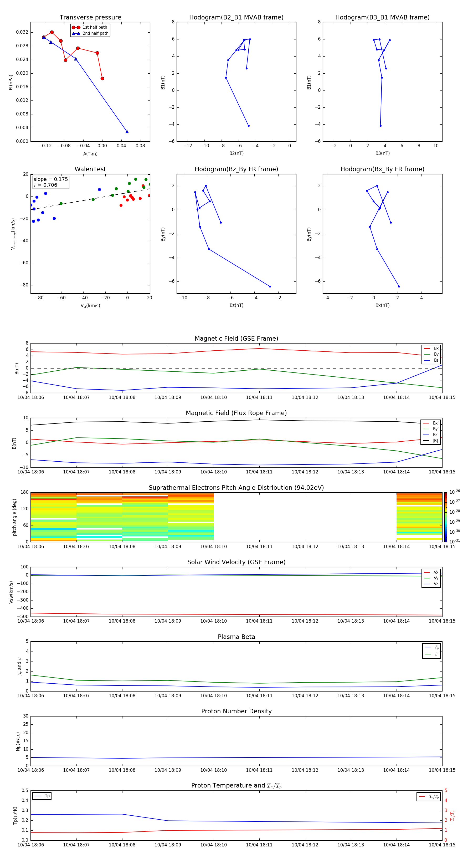The image size is (473, 868).
Task: Click the 'Vsw(km/s)' axis label
Action: tap(11, 592)
